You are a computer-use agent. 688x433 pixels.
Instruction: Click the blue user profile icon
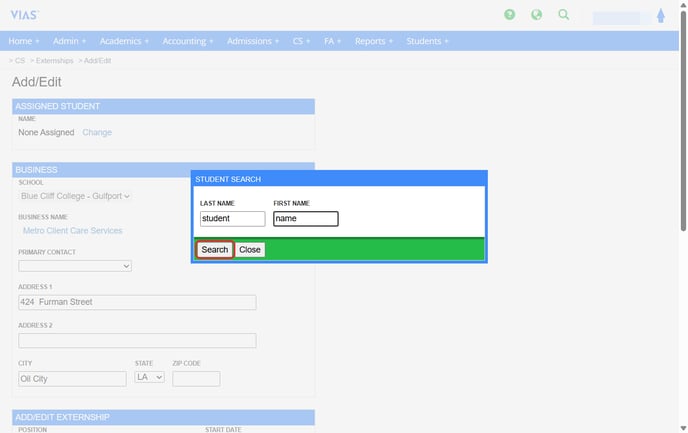click(x=661, y=16)
